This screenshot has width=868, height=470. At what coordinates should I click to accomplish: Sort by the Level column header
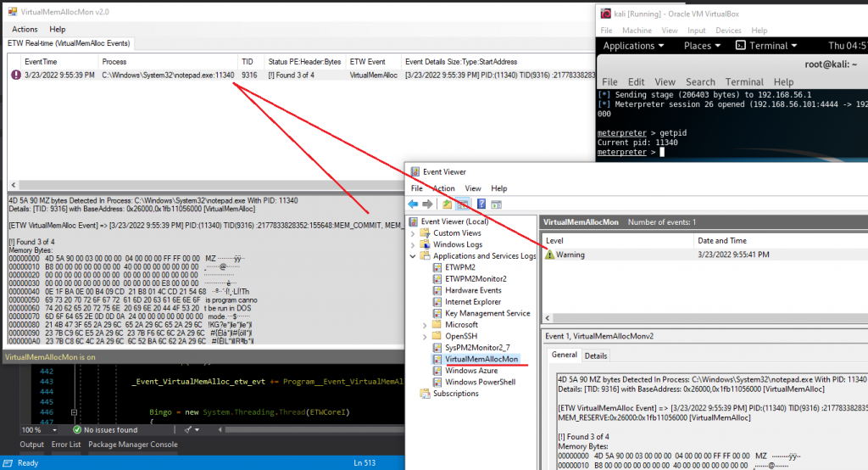tap(618, 241)
